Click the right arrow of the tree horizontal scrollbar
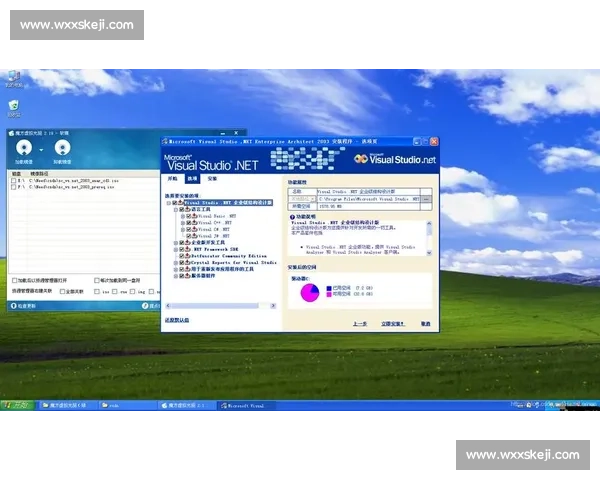600x480 pixels. coord(273,306)
